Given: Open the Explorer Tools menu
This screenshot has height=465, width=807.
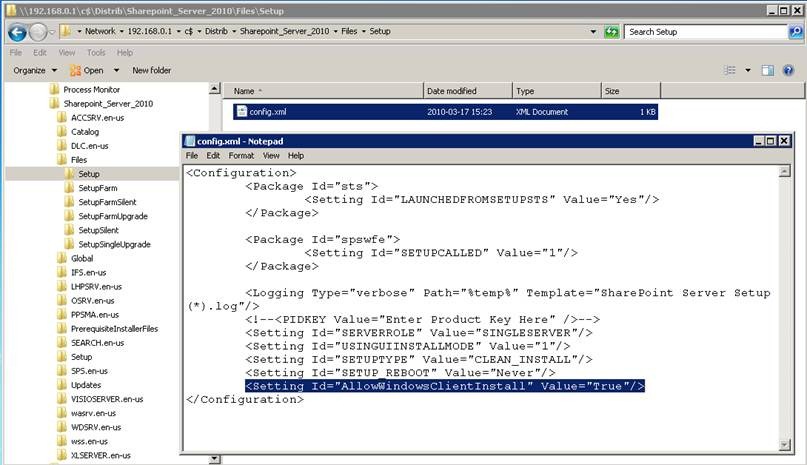Looking at the screenshot, I should (x=96, y=53).
